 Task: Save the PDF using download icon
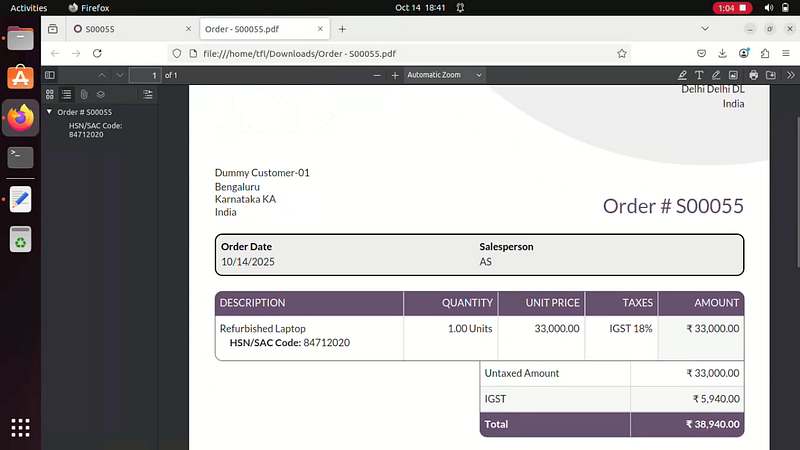pyautogui.click(x=771, y=75)
